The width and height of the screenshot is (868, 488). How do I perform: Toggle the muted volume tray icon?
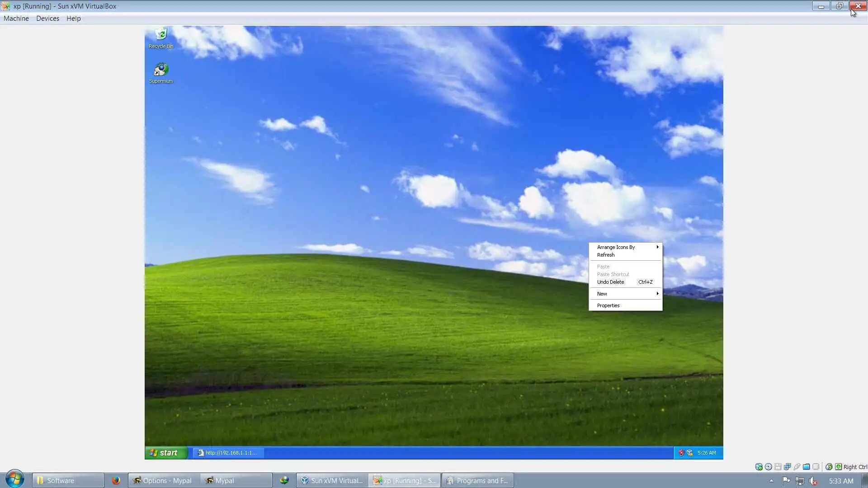pyautogui.click(x=813, y=481)
